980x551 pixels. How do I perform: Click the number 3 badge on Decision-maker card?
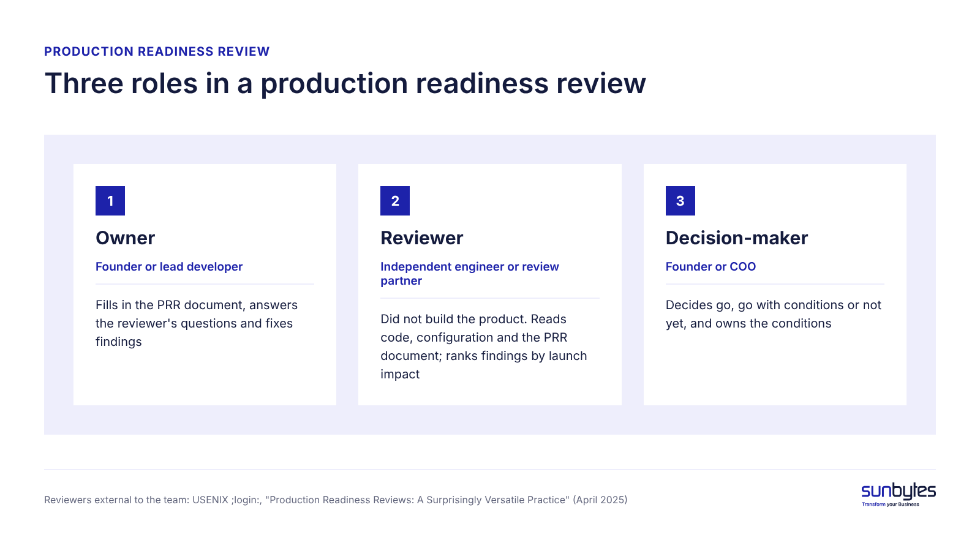click(680, 201)
